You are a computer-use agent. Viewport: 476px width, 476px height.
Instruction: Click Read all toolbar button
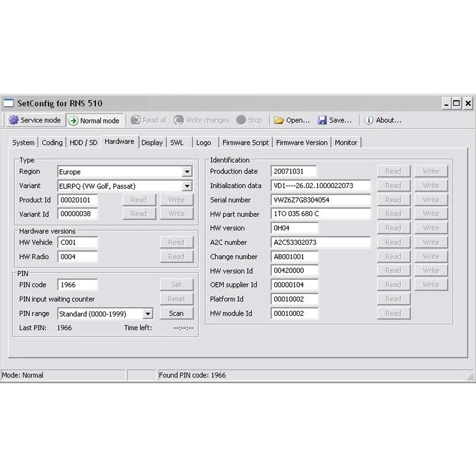(x=149, y=120)
